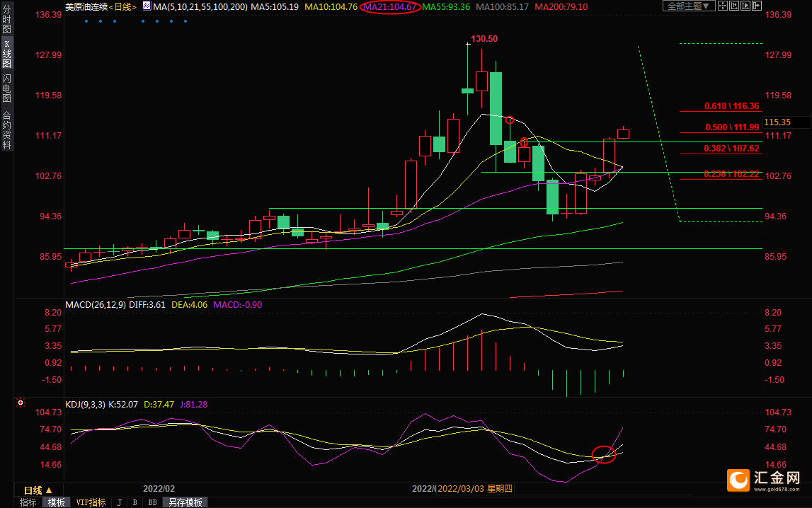Click the B template button
The width and height of the screenshot is (812, 508).
click(135, 502)
